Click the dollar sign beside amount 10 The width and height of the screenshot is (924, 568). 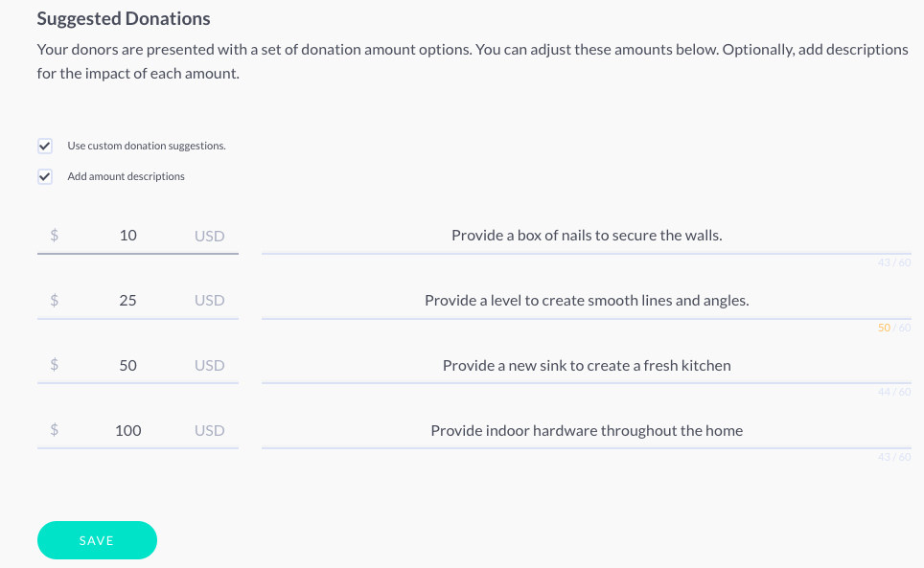pyautogui.click(x=55, y=236)
